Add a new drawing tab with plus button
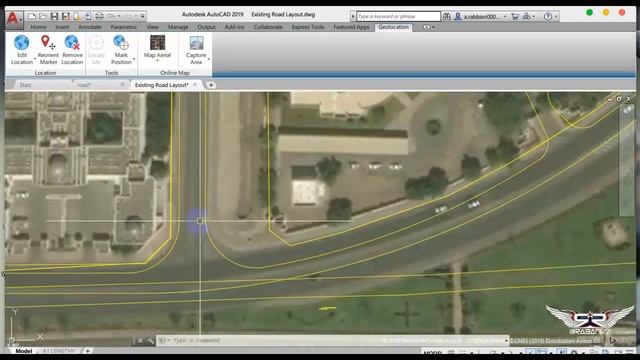 click(211, 85)
